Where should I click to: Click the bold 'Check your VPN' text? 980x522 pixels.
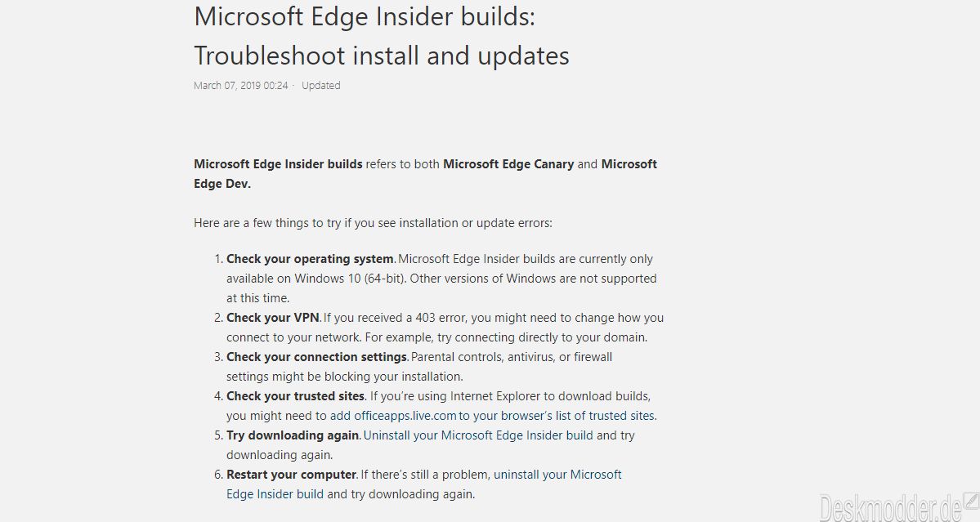(x=272, y=318)
